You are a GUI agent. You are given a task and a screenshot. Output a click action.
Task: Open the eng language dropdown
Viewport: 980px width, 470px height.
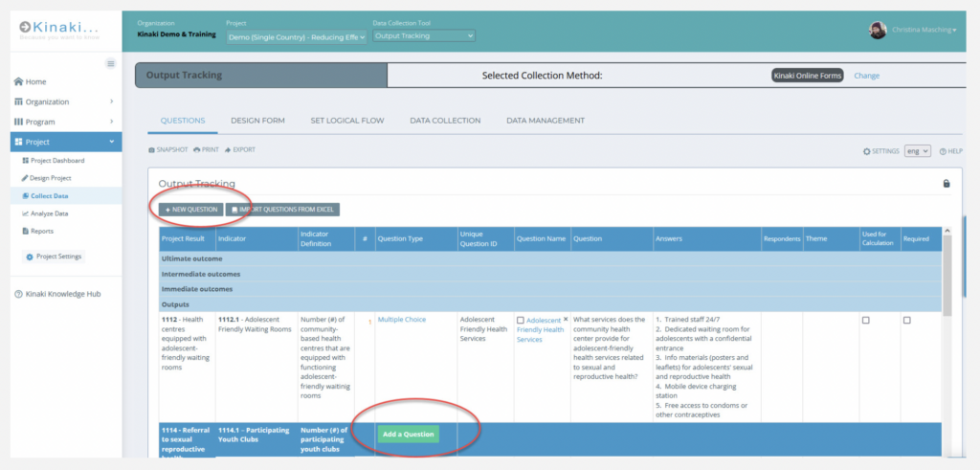pos(918,150)
